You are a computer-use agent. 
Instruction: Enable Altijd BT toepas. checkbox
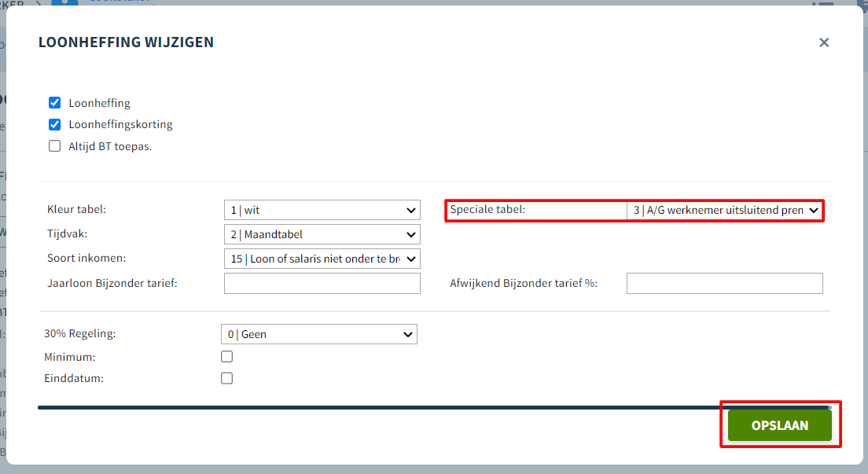54,146
